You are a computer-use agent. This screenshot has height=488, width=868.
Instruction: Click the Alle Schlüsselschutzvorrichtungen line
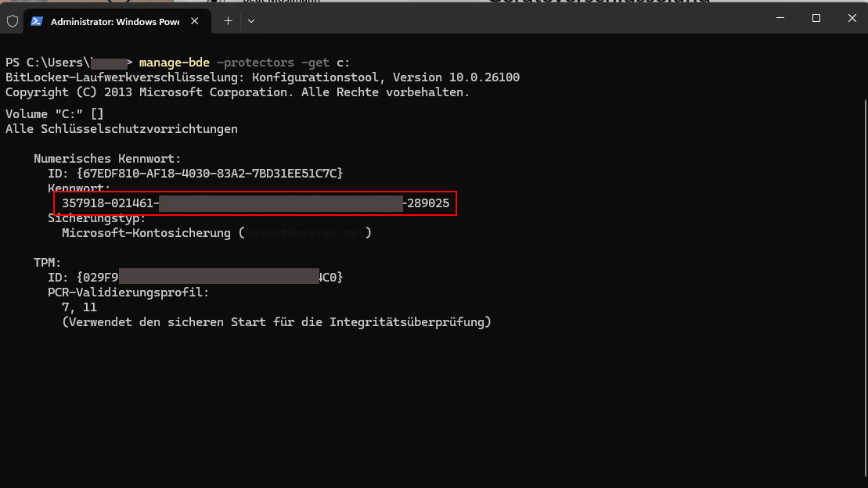(x=121, y=129)
